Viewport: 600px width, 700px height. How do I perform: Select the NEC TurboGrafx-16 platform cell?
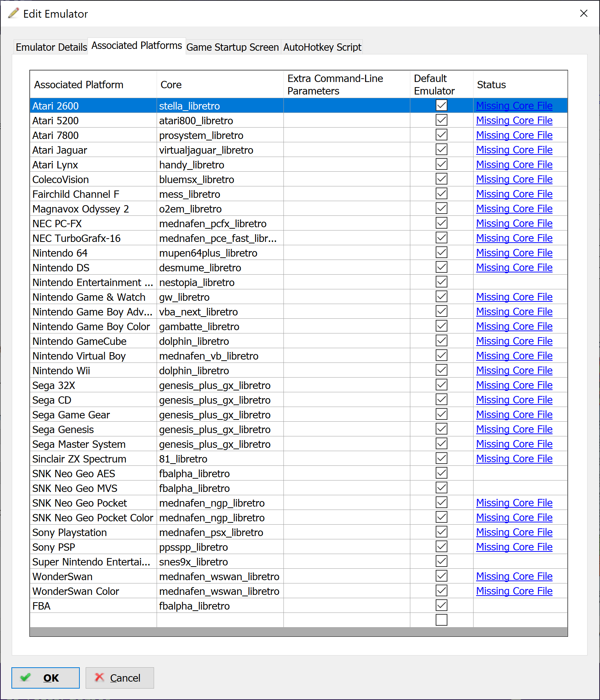point(93,238)
